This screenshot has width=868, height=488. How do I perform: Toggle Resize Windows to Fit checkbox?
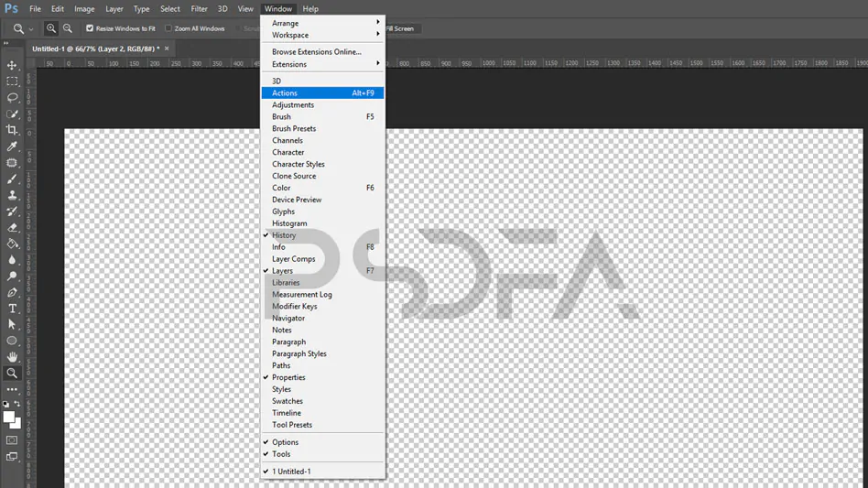(x=90, y=28)
